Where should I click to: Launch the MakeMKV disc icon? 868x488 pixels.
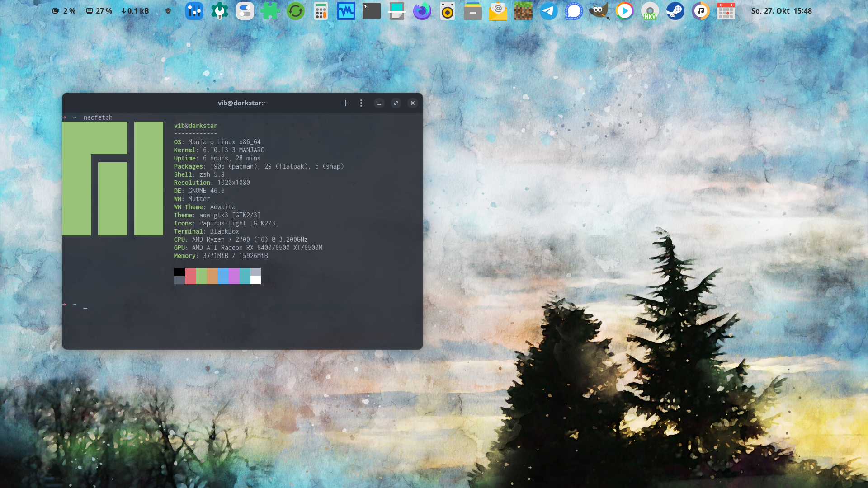point(650,11)
